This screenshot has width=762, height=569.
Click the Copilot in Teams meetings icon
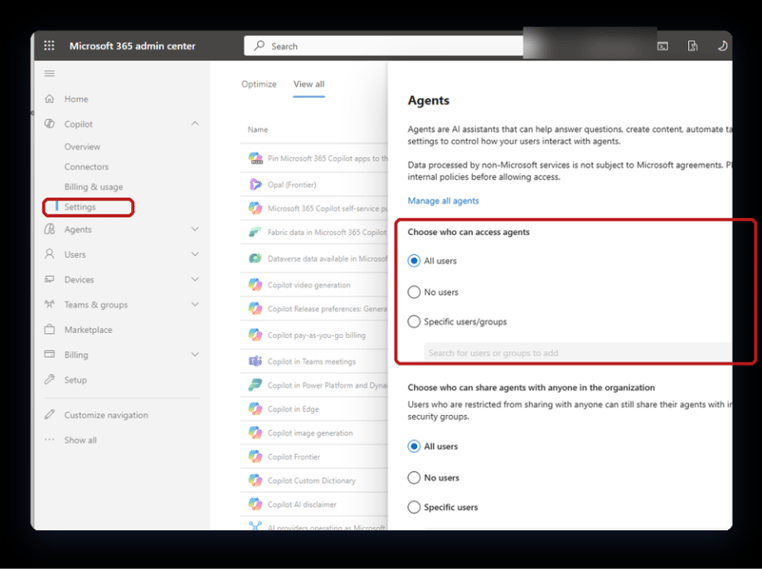(x=255, y=361)
